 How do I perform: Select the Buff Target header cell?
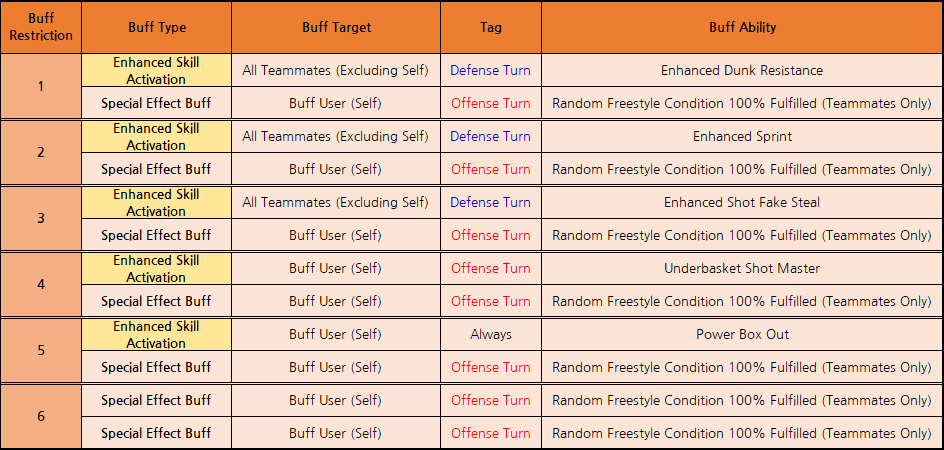(x=336, y=28)
